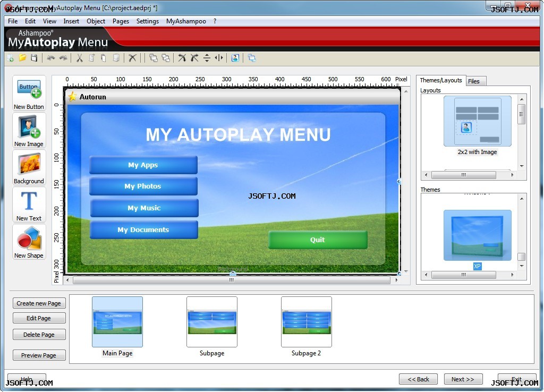This screenshot has height=392, width=544.
Task: Click the Create new Page button
Action: coord(39,303)
